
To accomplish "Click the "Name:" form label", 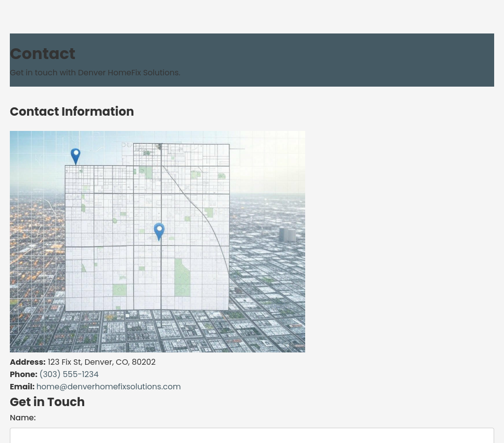I will tap(23, 418).
